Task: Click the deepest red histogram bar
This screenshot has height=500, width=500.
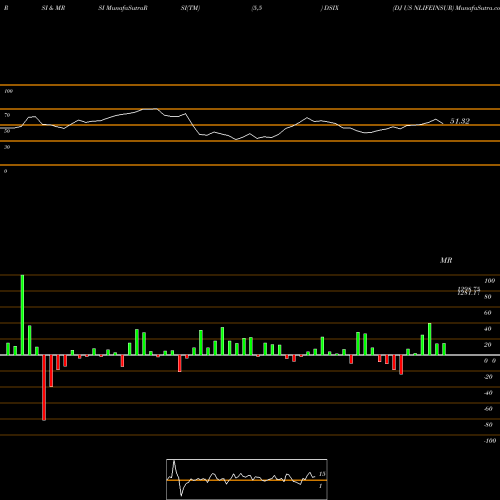Action: click(x=44, y=388)
